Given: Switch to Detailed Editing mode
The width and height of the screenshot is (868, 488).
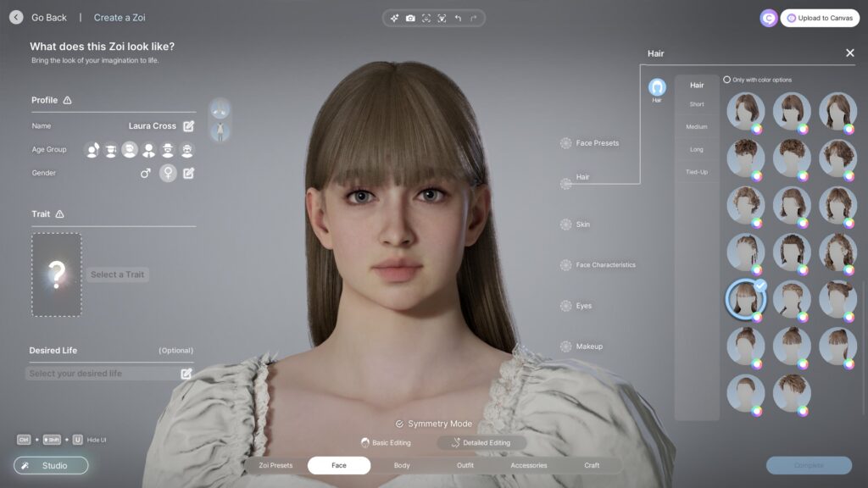Looking at the screenshot, I should click(482, 442).
